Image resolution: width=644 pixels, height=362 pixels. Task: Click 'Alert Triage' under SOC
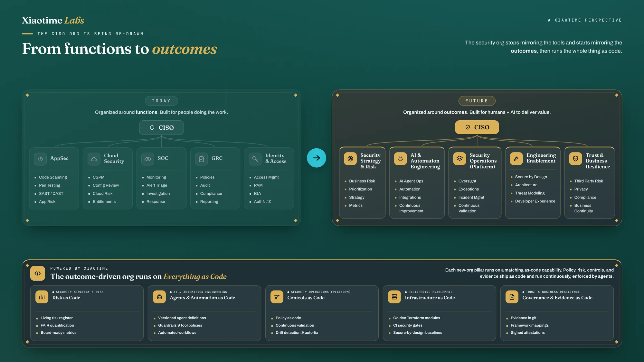157,185
